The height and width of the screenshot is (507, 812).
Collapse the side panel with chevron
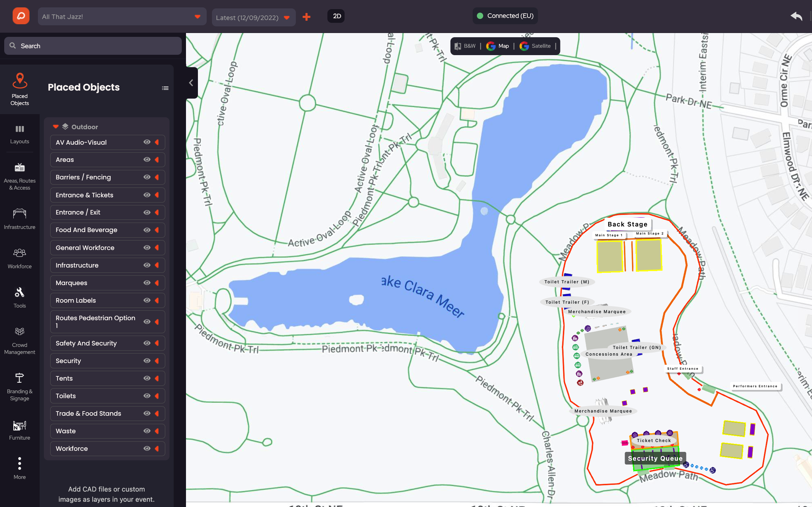point(191,83)
